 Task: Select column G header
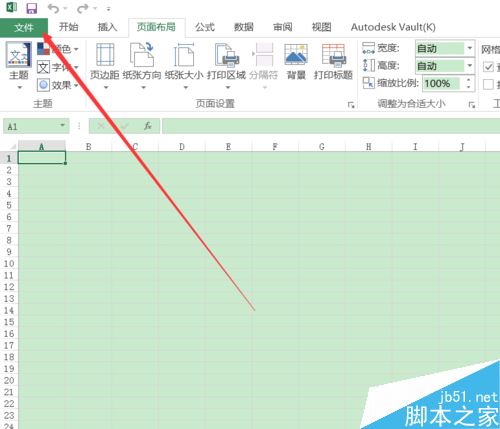(322, 146)
